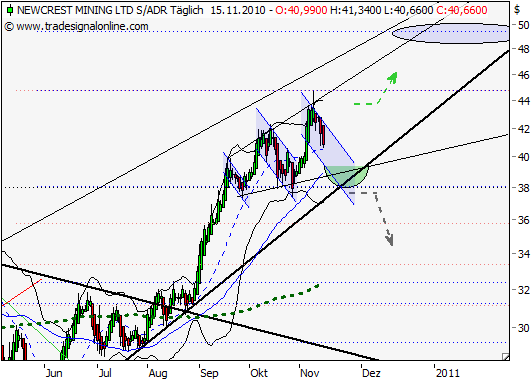
Task: Click the 50 price axis label
Action: [523, 25]
